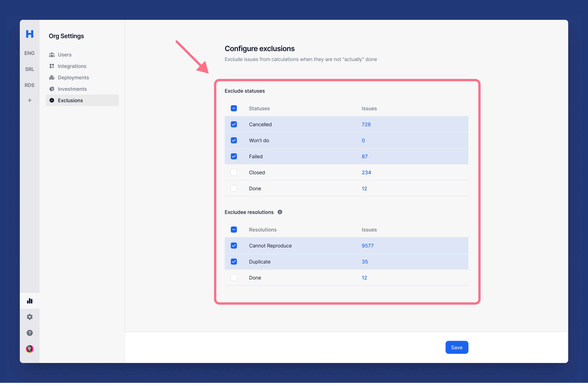Open Investments settings menu item
This screenshot has width=588, height=387.
pos(72,89)
